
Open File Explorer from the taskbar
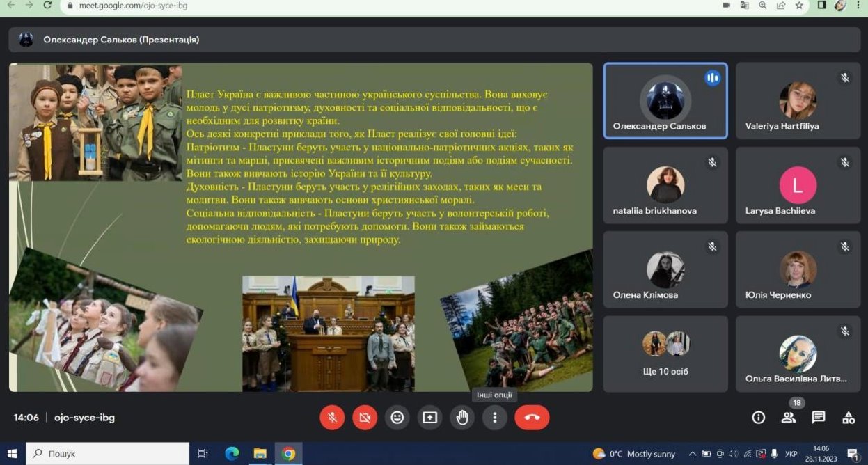click(x=260, y=454)
